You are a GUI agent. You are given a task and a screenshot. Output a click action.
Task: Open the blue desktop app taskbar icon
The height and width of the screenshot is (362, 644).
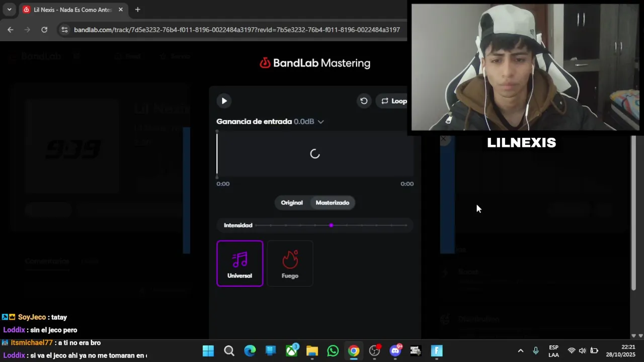(x=271, y=351)
